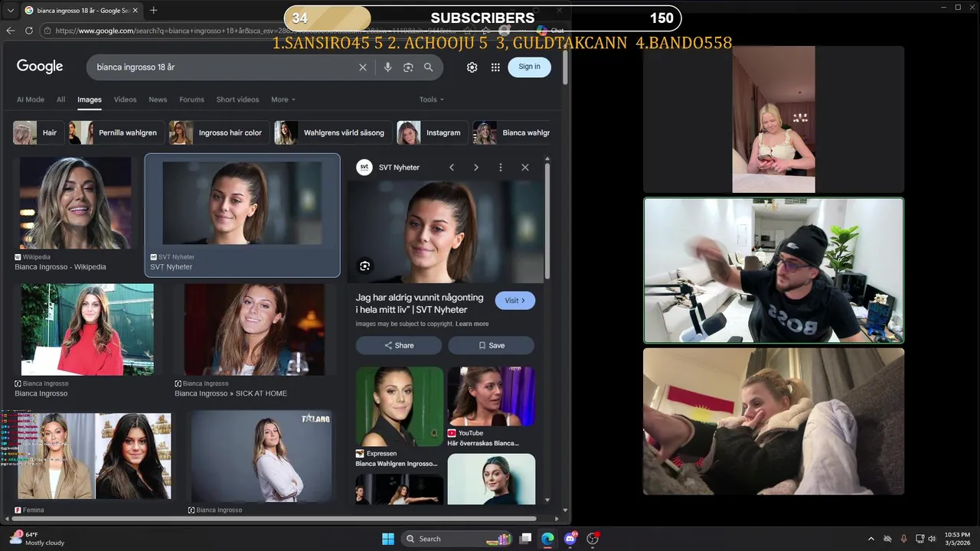This screenshot has height=551, width=980.
Task: Open the clock showing 10:53 PM
Action: pos(957,539)
